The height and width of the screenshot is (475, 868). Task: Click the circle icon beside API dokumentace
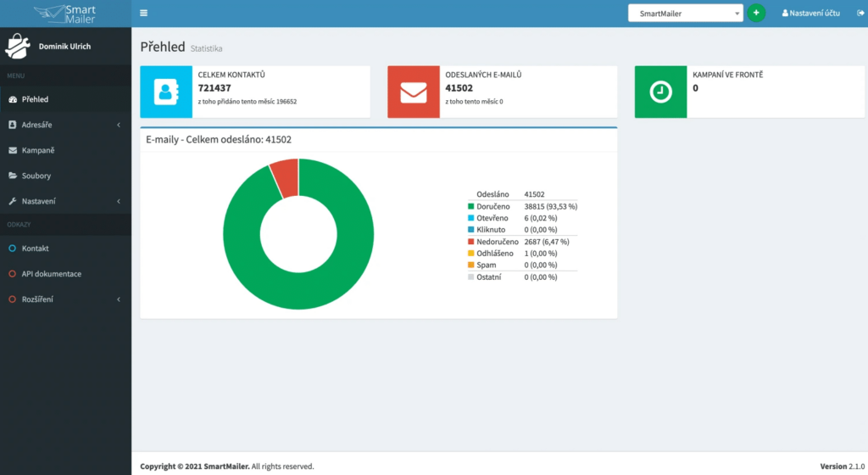tap(12, 274)
